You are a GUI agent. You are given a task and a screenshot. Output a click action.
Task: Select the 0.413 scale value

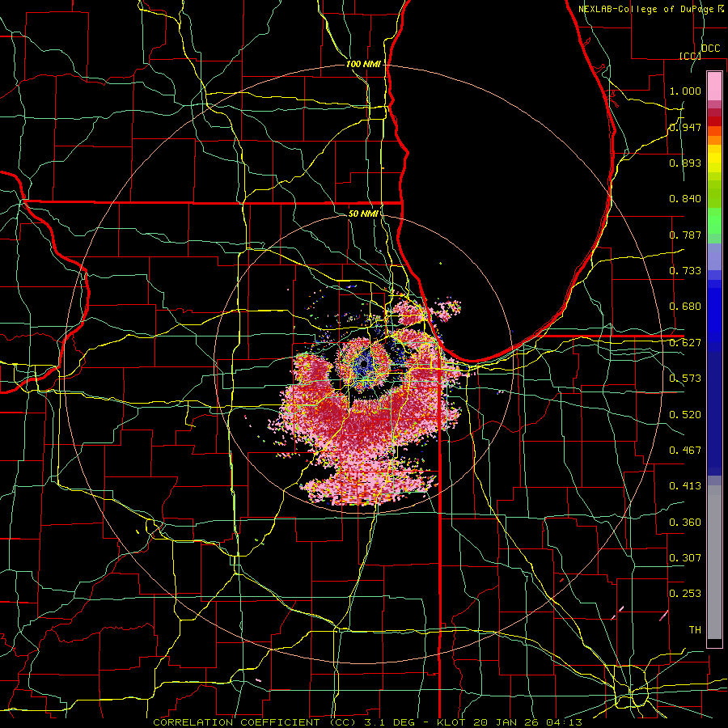(x=685, y=486)
